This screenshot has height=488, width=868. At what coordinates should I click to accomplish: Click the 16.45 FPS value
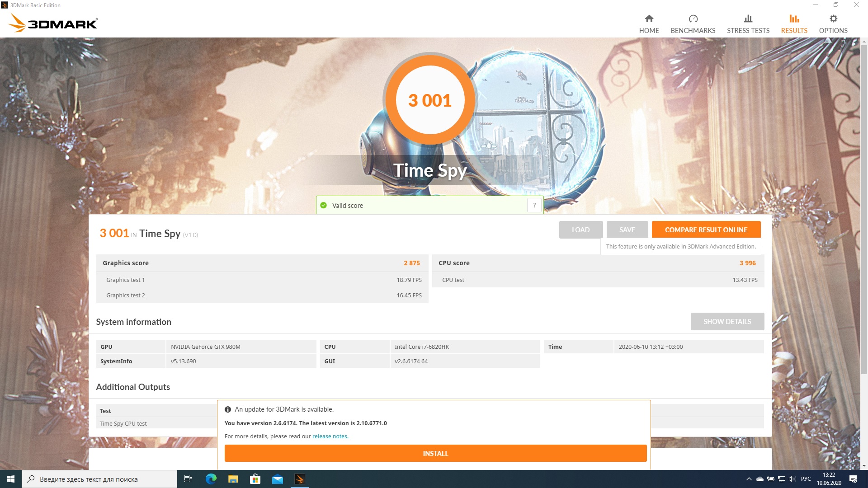pyautogui.click(x=409, y=296)
